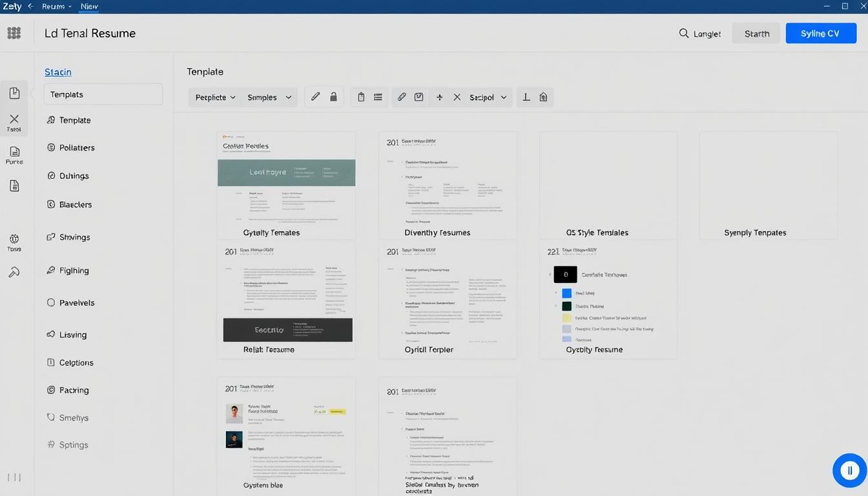Open the Resume menu at top
The width and height of the screenshot is (868, 496).
tap(55, 6)
